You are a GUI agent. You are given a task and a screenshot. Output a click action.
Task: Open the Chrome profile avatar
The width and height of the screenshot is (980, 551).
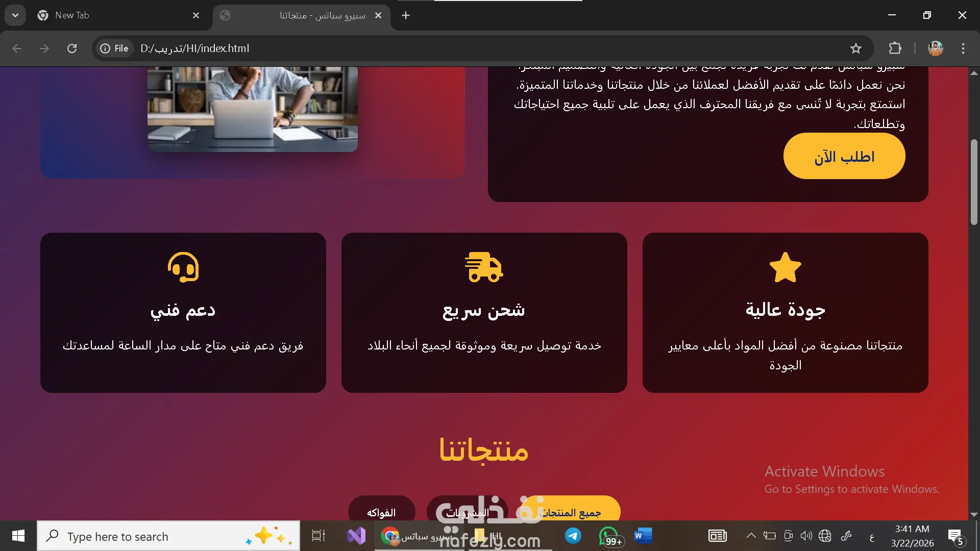click(x=935, y=48)
